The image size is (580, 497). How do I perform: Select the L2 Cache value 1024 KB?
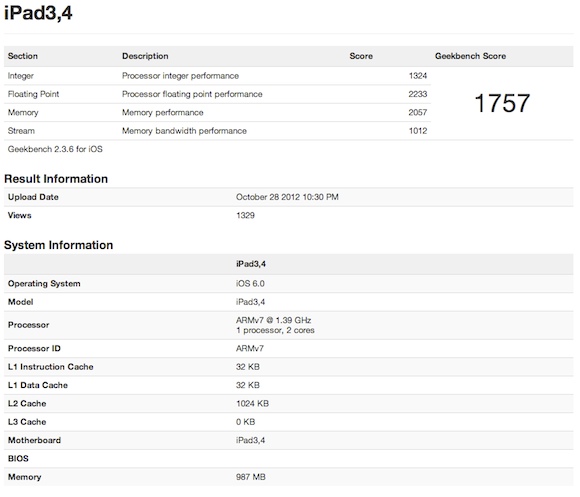click(252, 404)
